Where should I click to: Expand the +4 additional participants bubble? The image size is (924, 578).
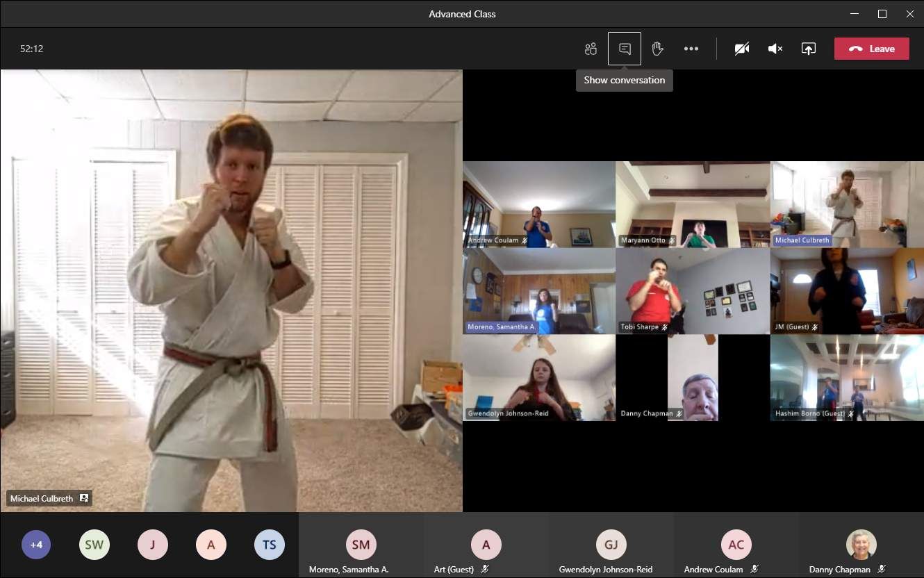(36, 545)
